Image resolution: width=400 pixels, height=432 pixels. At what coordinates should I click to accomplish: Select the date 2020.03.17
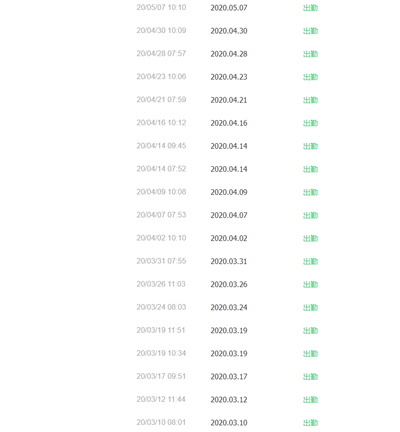point(229,377)
